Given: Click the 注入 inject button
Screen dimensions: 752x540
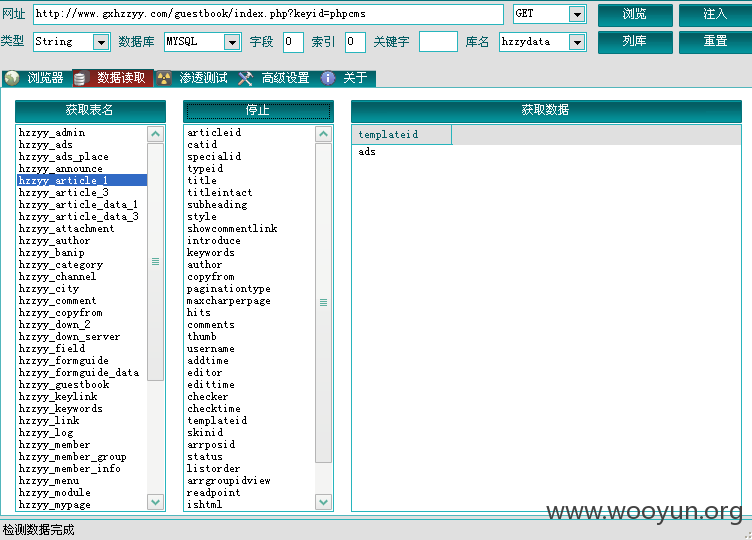Looking at the screenshot, I should (716, 14).
